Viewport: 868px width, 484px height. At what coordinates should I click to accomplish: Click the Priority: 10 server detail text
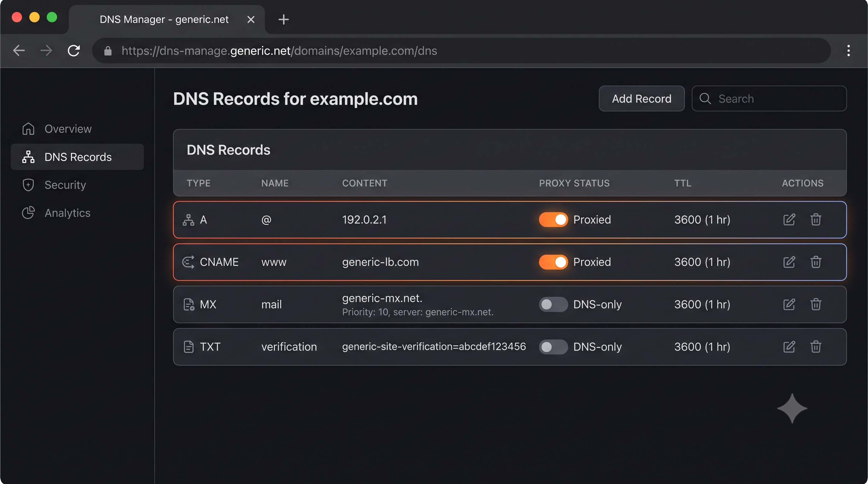pos(418,312)
